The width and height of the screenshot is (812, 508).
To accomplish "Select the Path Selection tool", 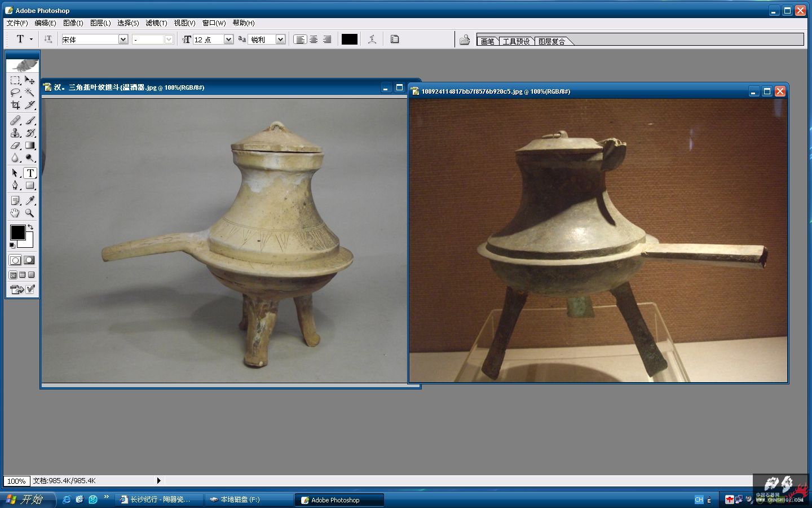I will click(x=15, y=173).
